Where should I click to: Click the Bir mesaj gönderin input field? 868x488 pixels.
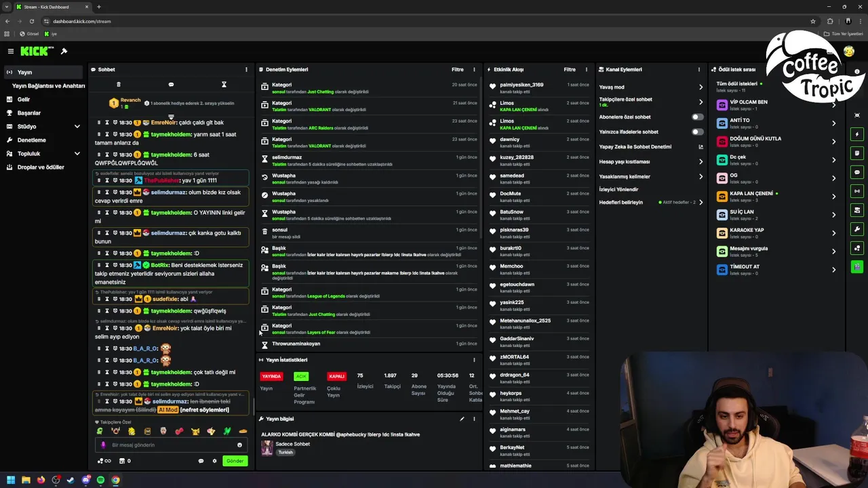pos(172,445)
